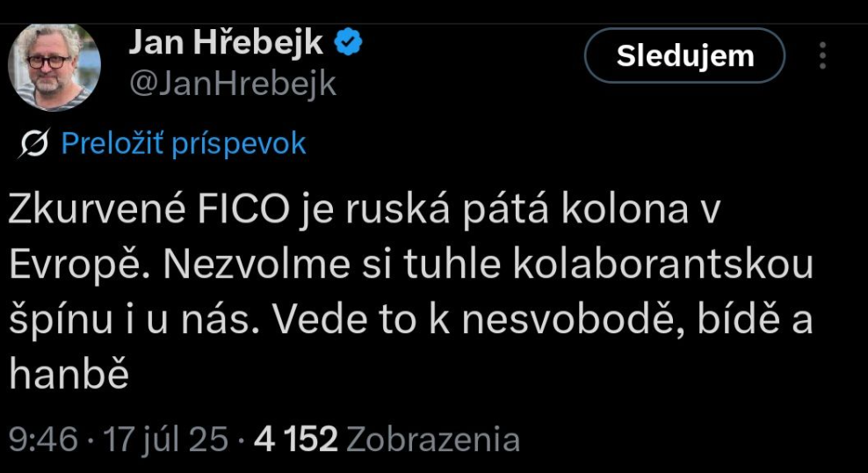Click the Preložiť príspevok link
This screenshot has height=473, width=868.
point(184,143)
